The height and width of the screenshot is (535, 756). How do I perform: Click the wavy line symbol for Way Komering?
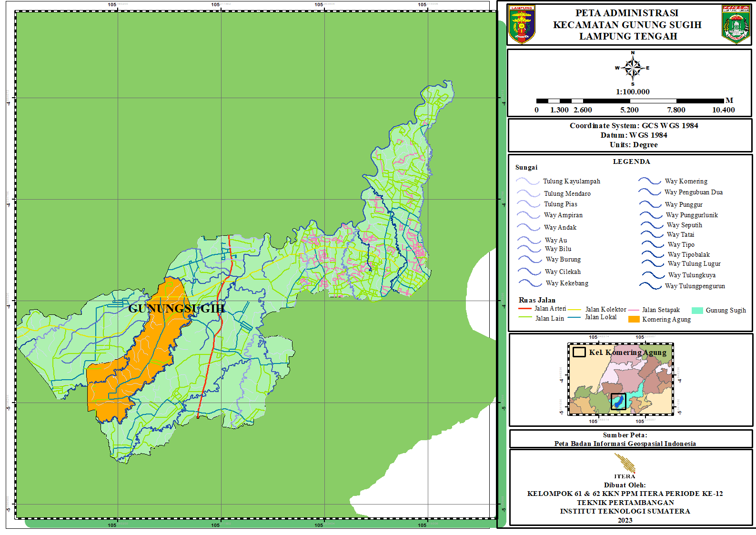[650, 181]
